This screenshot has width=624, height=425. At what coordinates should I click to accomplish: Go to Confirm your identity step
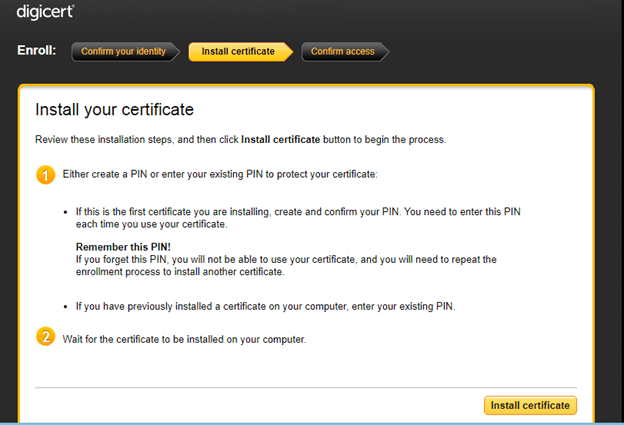click(124, 51)
